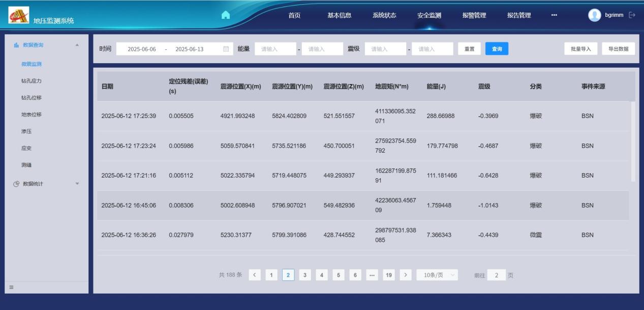Switch to 报警管理 navigation tab

click(474, 15)
